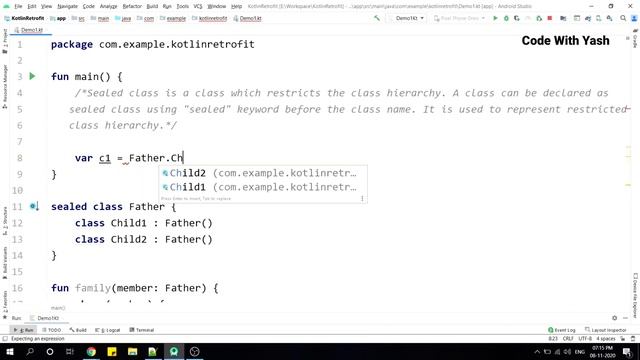The image size is (640, 360).
Task: Click the Android Studio taskbar icon
Action: pyautogui.click(x=174, y=351)
